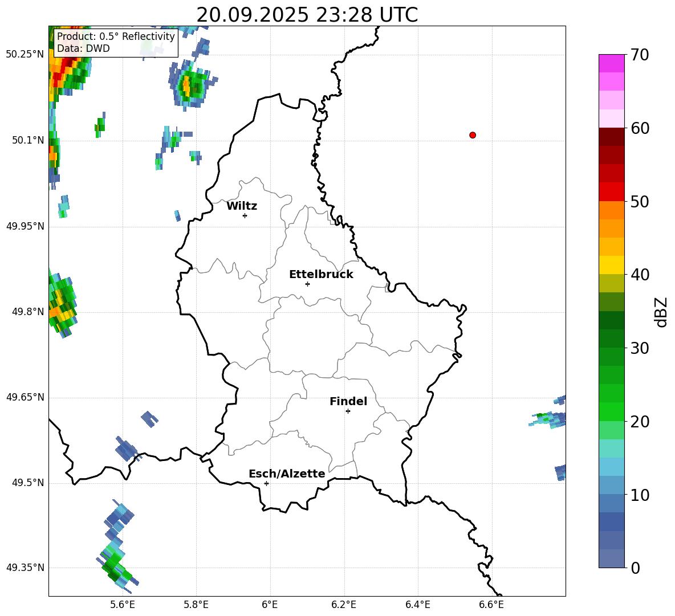Click the 49.65°N latitude label
Viewport: 675px width, 616px height.
[25, 397]
